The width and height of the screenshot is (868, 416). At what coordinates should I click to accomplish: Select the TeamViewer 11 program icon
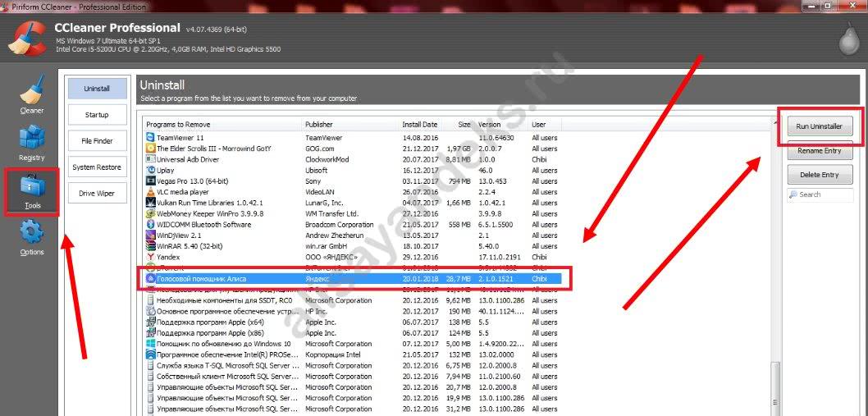(x=150, y=138)
